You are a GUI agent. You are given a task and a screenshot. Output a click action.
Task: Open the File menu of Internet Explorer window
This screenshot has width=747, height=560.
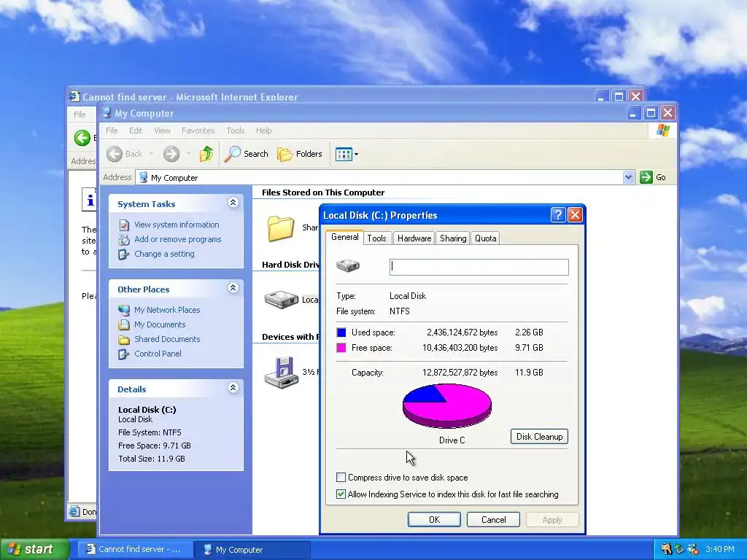pyautogui.click(x=80, y=114)
